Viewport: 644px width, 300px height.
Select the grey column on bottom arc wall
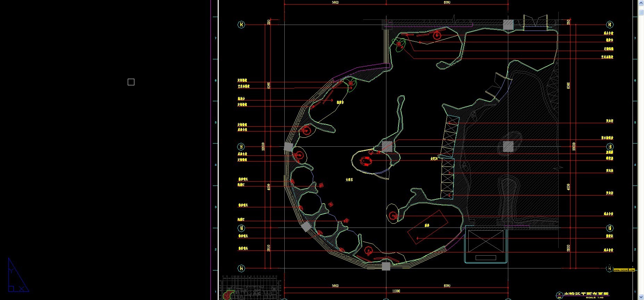386,266
